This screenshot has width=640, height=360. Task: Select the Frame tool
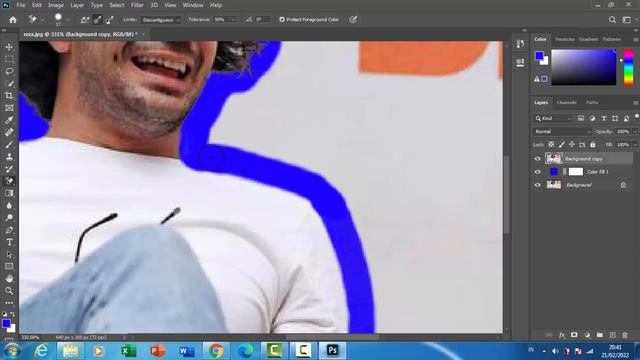pos(9,108)
